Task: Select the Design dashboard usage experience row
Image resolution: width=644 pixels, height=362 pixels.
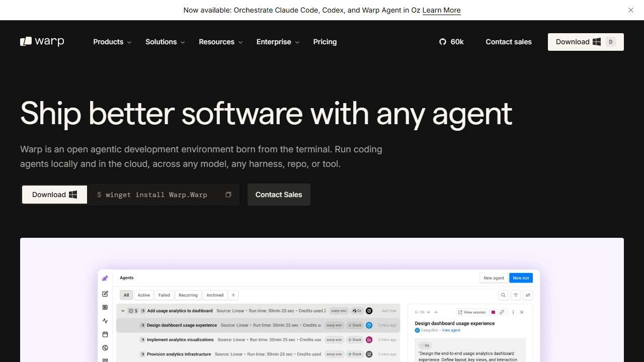Action: (258, 325)
